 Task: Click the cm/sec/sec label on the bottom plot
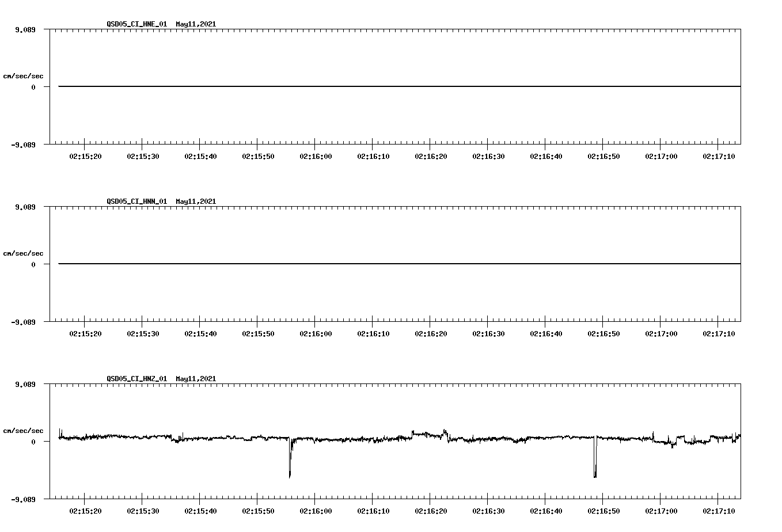click(23, 430)
